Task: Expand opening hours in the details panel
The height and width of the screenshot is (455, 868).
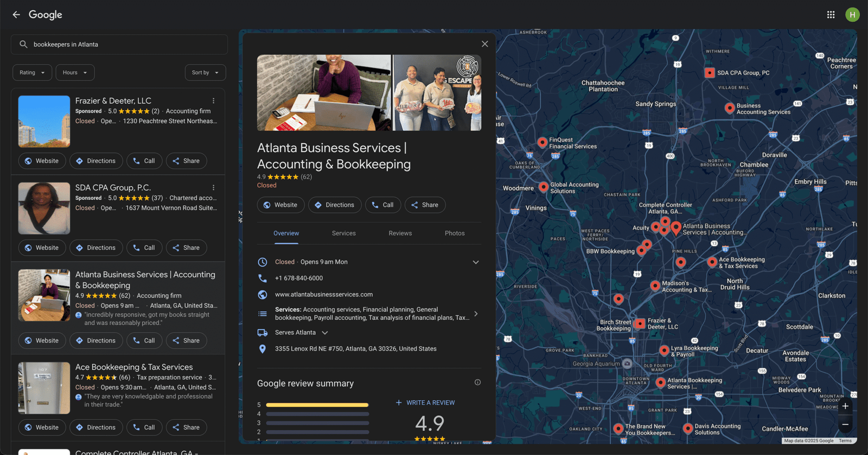Action: (x=476, y=262)
